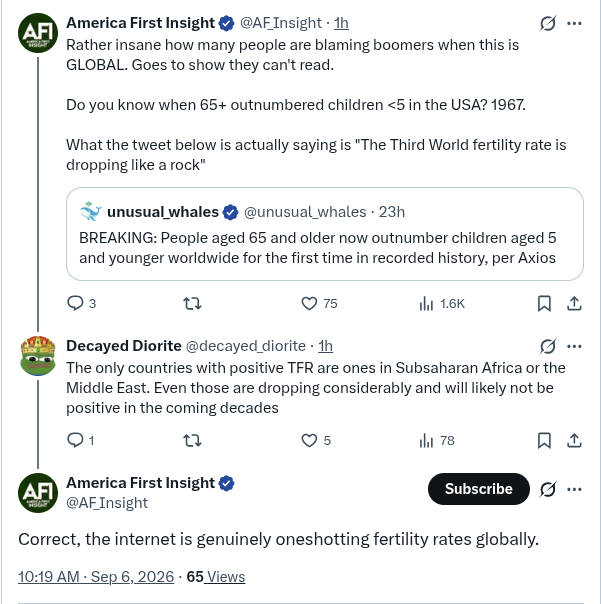Open the 10:19 AM Sep 6, 2026 timestamp link

[96, 577]
